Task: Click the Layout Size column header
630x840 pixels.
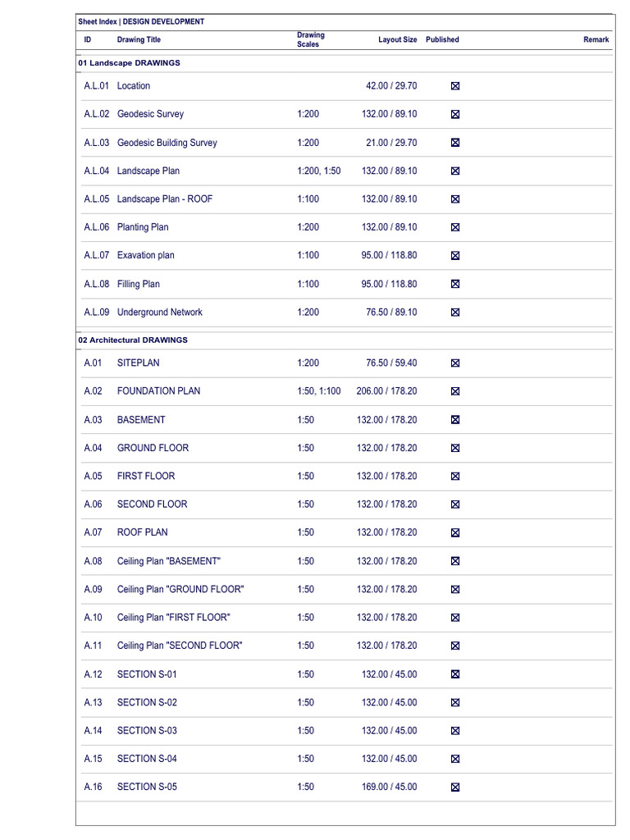Action: coord(398,39)
